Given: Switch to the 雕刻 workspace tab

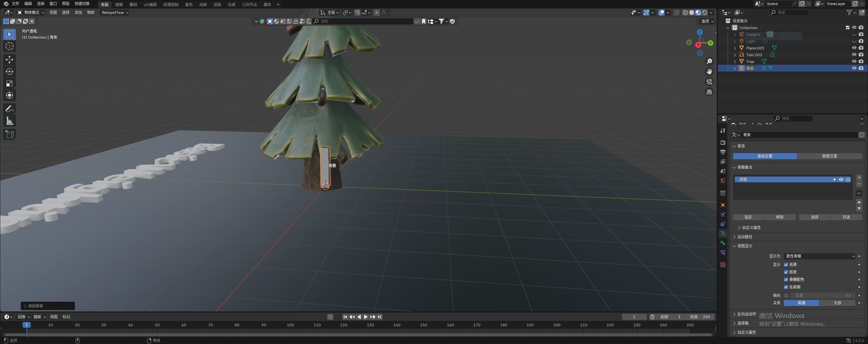Looking at the screenshot, I should pyautogui.click(x=133, y=4).
